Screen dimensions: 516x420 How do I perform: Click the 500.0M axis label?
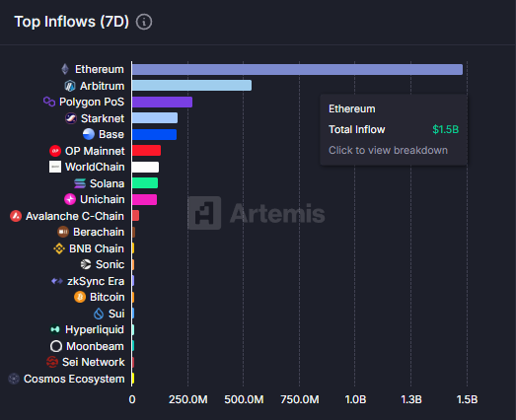click(244, 399)
